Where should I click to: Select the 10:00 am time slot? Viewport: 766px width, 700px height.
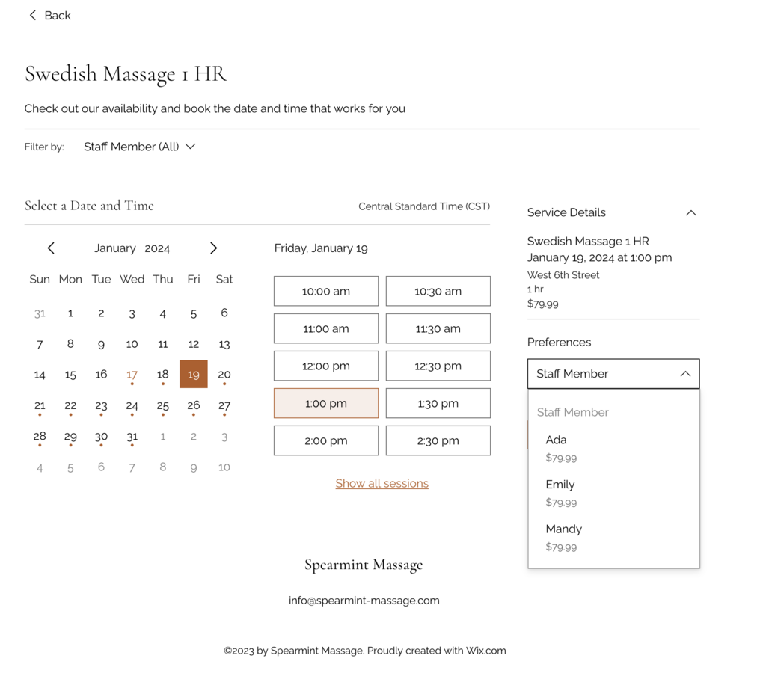[x=326, y=291]
